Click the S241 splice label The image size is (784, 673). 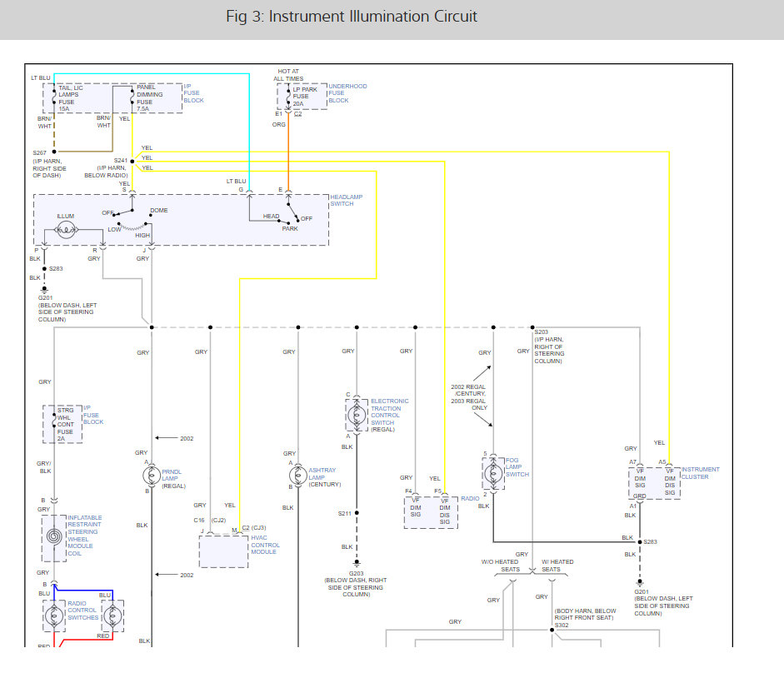click(121, 161)
